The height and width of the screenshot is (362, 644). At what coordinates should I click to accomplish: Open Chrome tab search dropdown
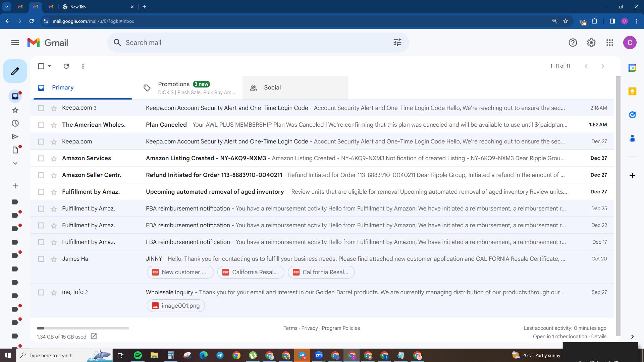pyautogui.click(x=7, y=7)
